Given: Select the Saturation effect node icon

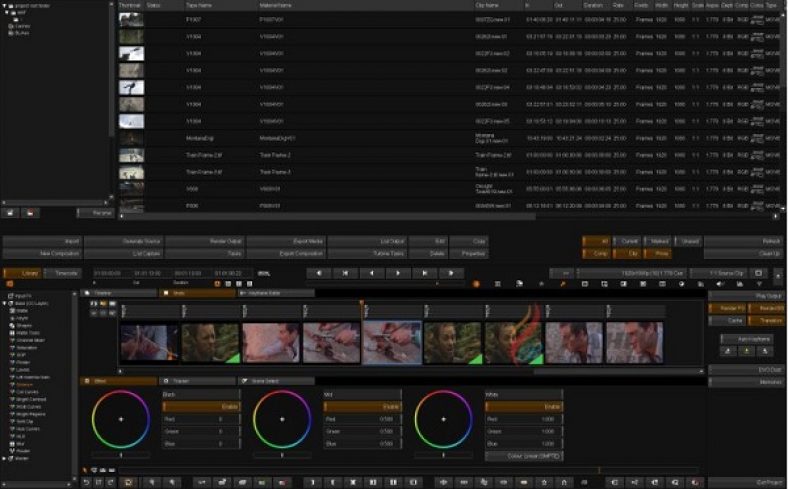Looking at the screenshot, I should pyautogui.click(x=13, y=346).
